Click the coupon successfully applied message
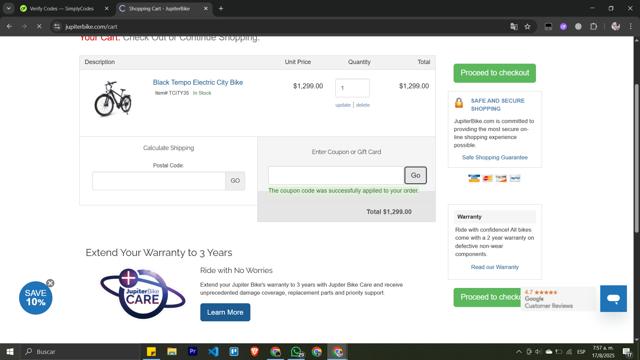Screen dimensions: 640x360 [343, 191]
